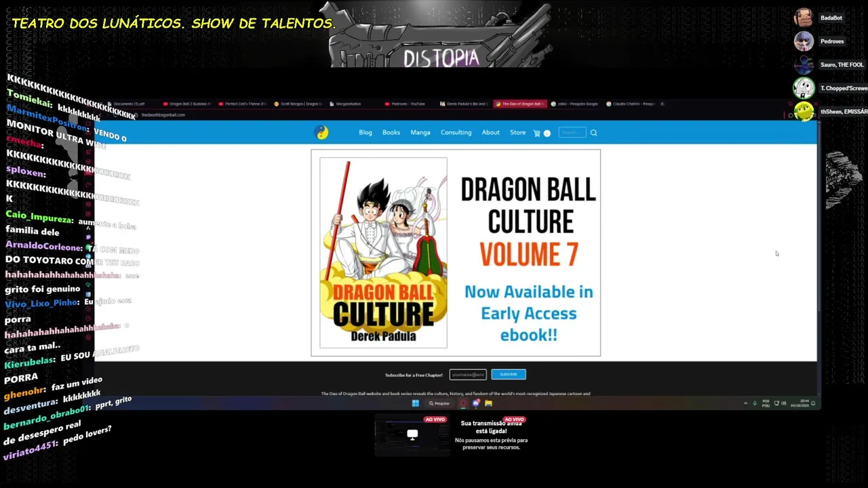868x488 pixels.
Task: Switch to zaiko Pesquisa Google tab
Action: [576, 104]
